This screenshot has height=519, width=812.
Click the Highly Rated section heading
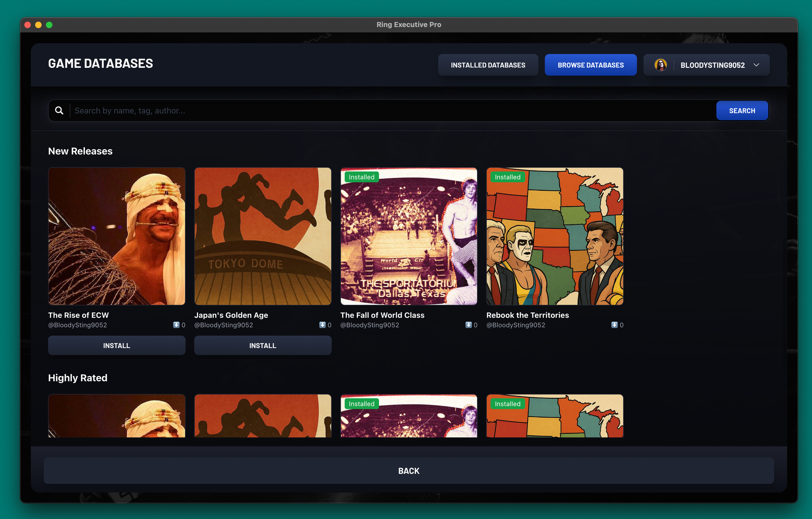pos(78,378)
